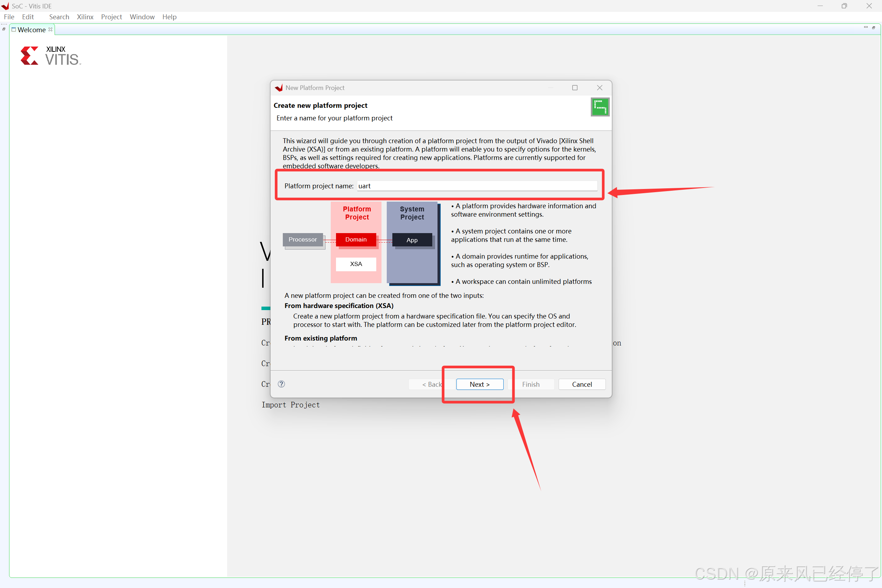Open the Window menu
Screen dimensions: 882x588
[142, 17]
